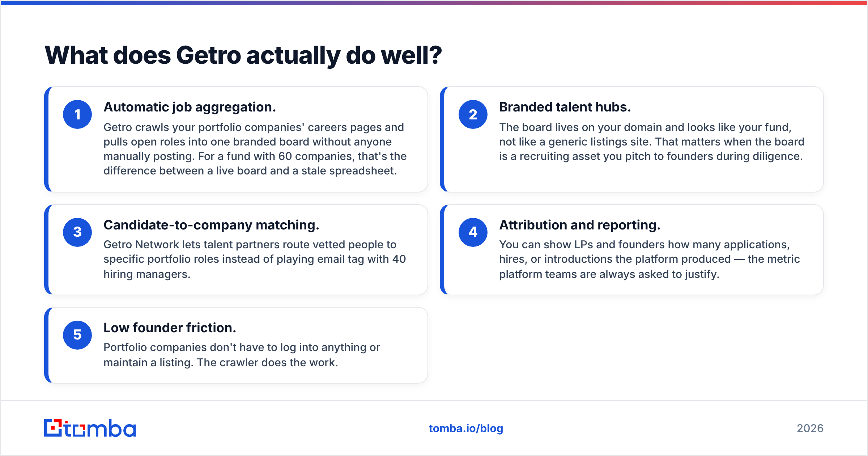This screenshot has width=868, height=456.
Task: Click the number 2 circle badge
Action: 473,114
